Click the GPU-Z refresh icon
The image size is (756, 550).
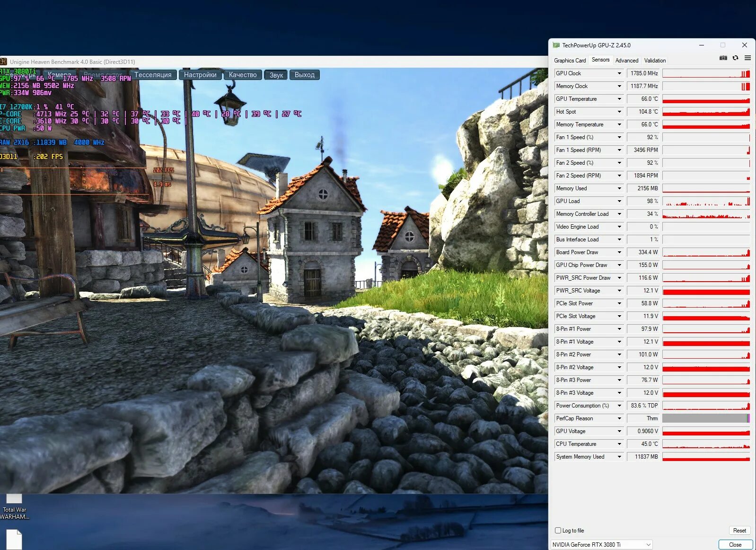point(735,58)
